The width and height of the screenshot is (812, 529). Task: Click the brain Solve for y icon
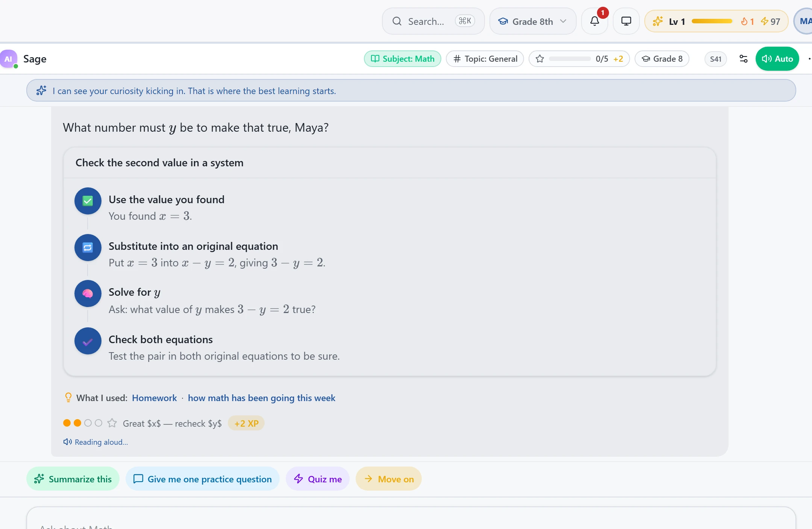88,293
